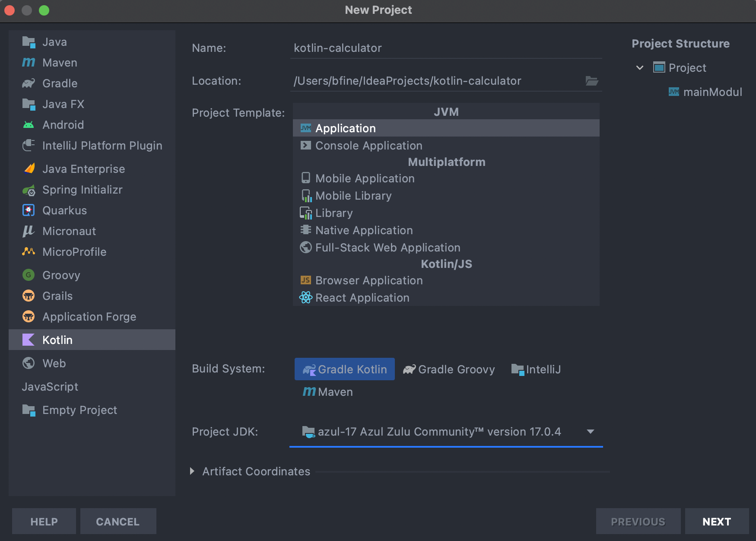This screenshot has height=541, width=756.
Task: Choose the Maven 'm' icon in sidebar
Action: click(x=29, y=63)
